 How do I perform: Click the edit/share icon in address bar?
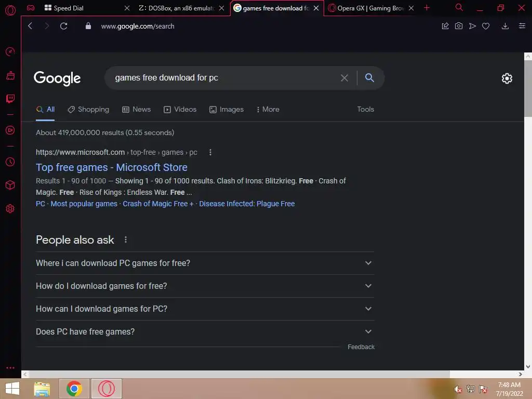click(x=445, y=26)
